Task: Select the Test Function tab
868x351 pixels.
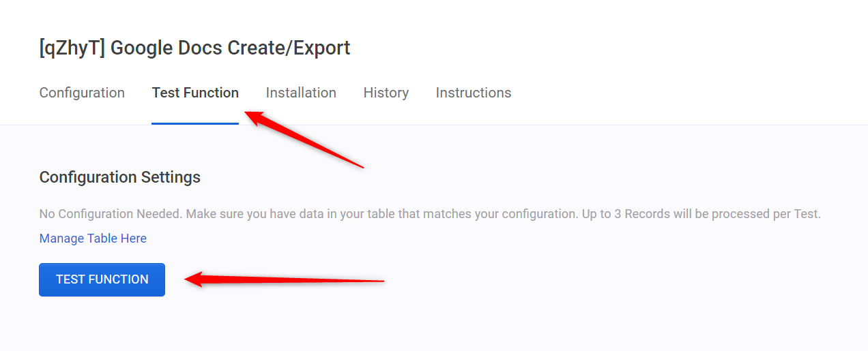Action: coord(195,93)
